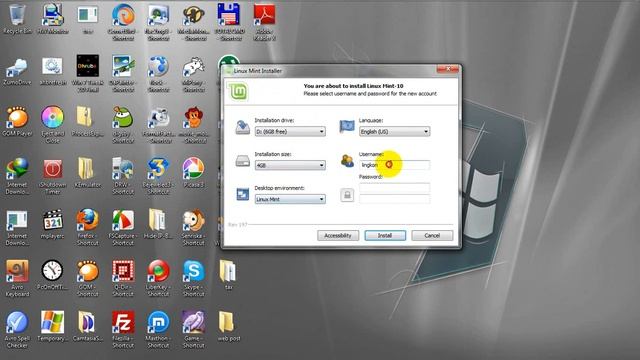Select the CamtasiaS folder icon
Screen dimensions: 640x360
(87, 327)
